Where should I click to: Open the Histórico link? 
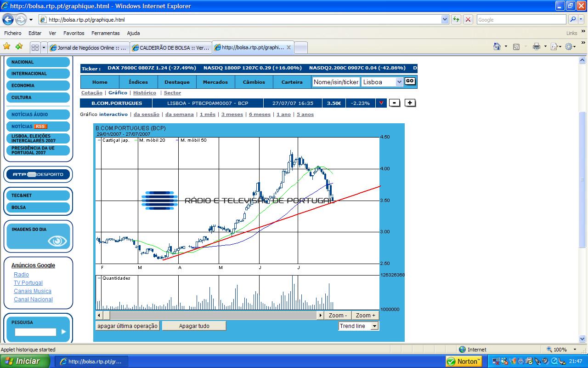(x=145, y=93)
